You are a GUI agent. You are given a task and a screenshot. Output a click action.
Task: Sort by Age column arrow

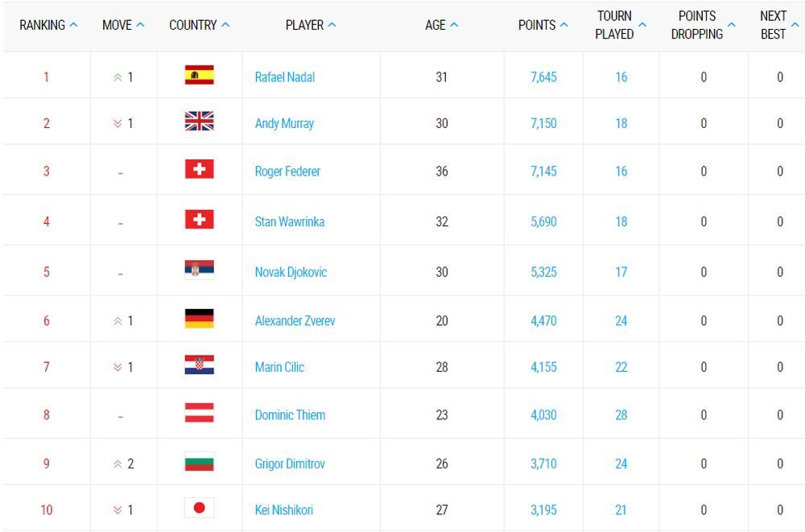pos(454,25)
